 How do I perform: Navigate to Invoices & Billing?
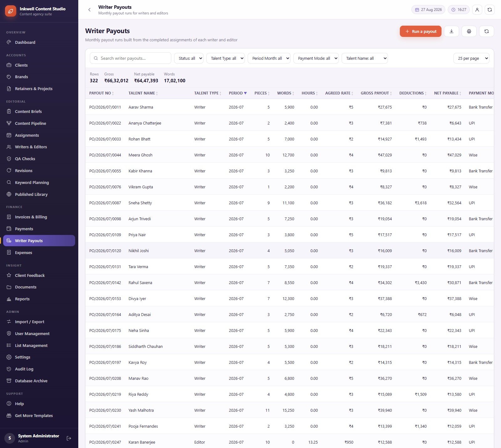tap(39, 217)
